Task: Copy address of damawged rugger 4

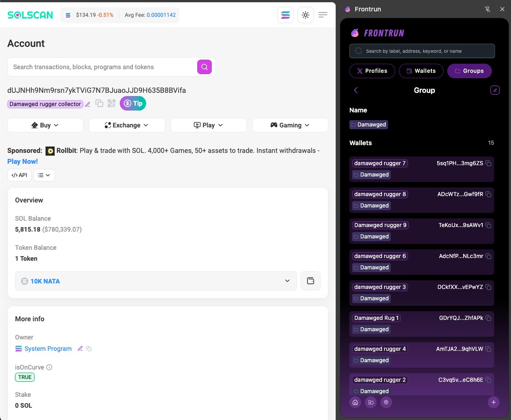Action: 488,349
